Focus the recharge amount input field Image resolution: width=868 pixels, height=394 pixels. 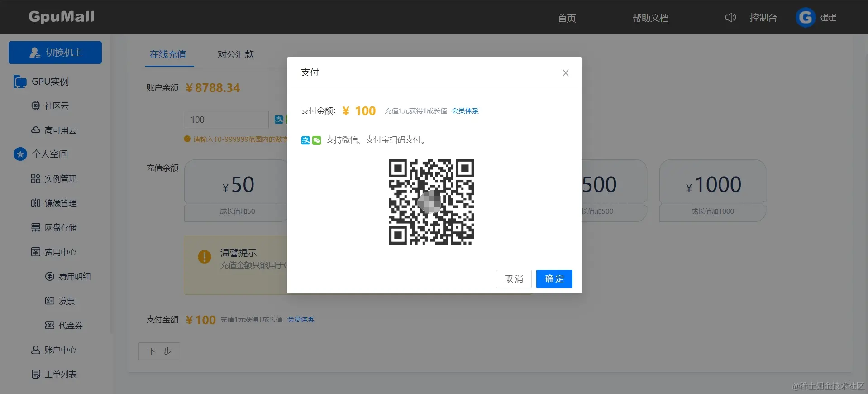(226, 120)
